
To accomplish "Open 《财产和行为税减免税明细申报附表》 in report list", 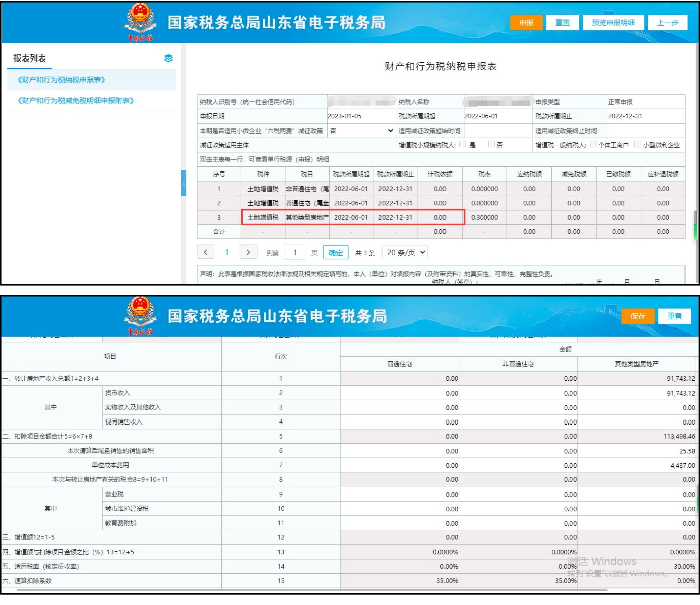I will pos(76,101).
